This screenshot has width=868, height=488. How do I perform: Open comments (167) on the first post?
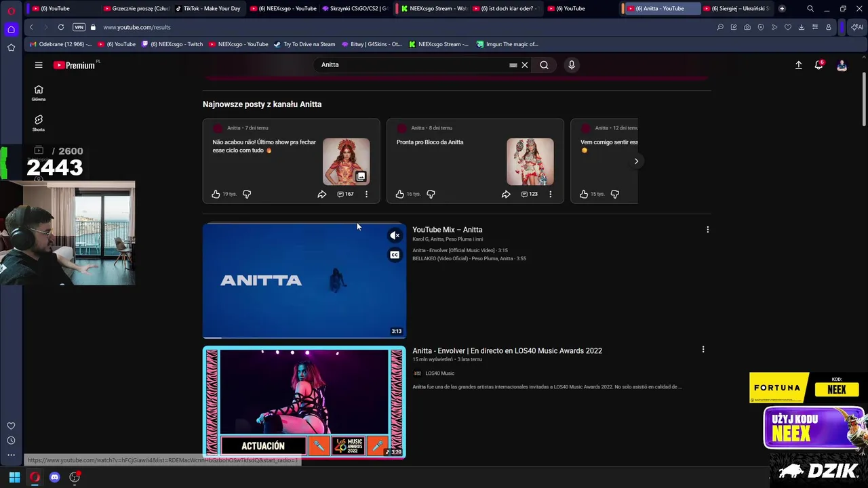[x=345, y=194]
